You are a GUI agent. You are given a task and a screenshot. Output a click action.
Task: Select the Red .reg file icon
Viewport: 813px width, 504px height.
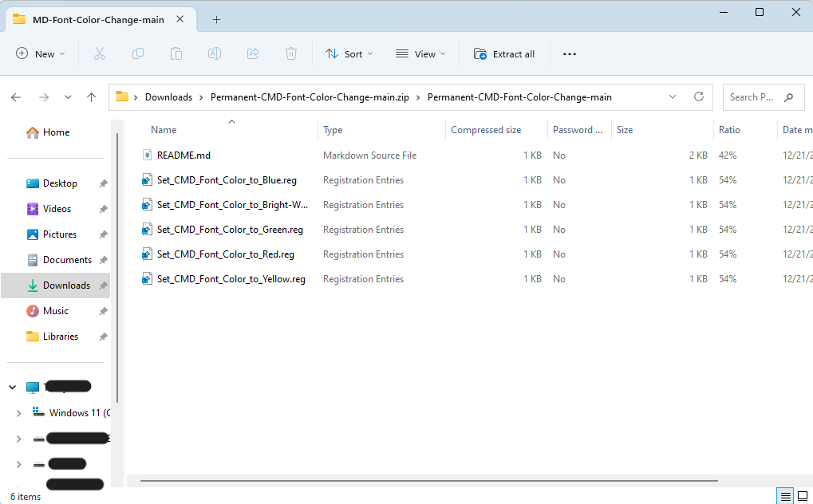(x=148, y=254)
